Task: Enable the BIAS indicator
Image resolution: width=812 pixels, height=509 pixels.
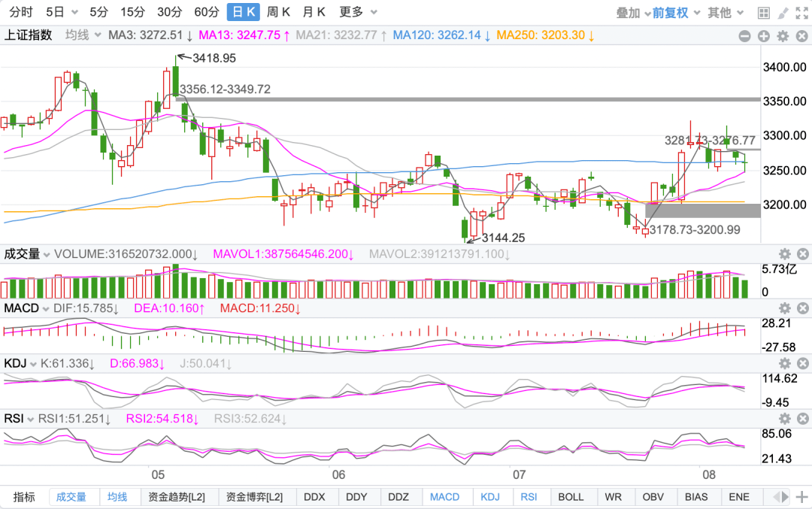Action: coord(696,497)
